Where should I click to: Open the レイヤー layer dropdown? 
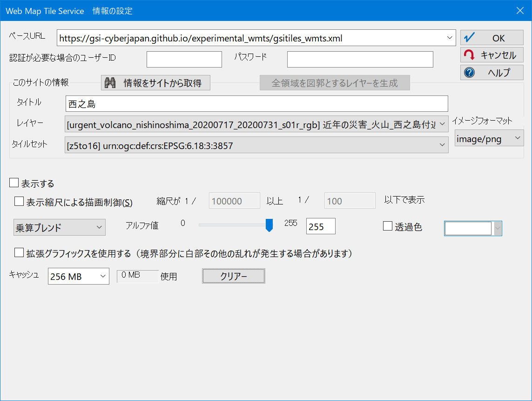442,124
